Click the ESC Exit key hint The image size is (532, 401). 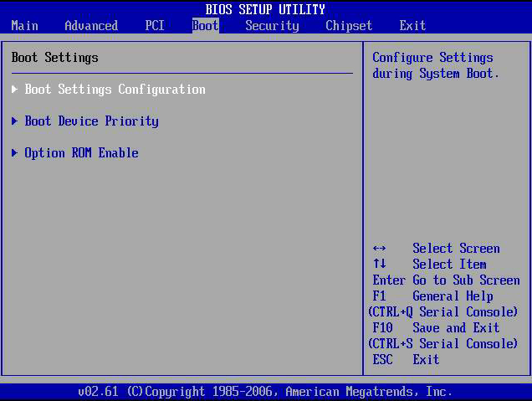(x=406, y=360)
